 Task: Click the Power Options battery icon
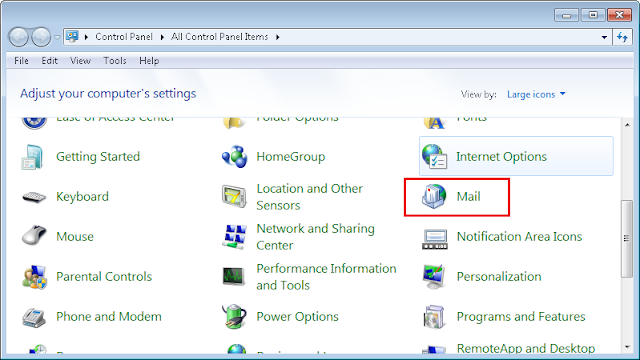(x=234, y=316)
